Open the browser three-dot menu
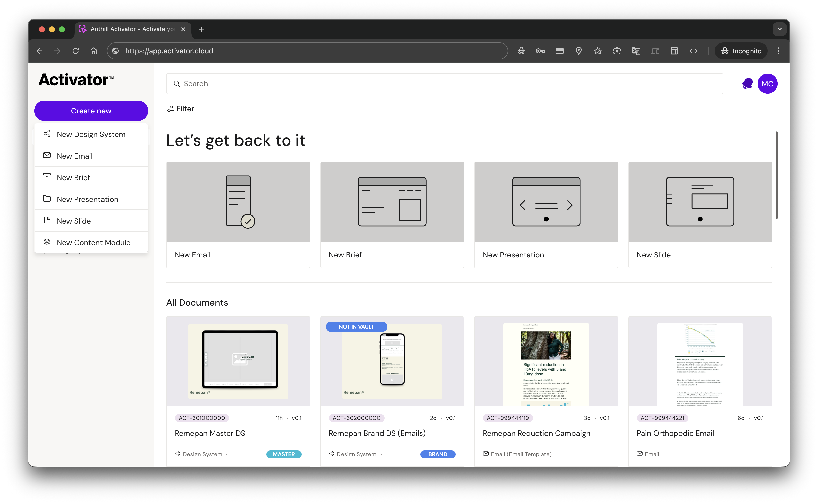The height and width of the screenshot is (504, 818). click(779, 51)
